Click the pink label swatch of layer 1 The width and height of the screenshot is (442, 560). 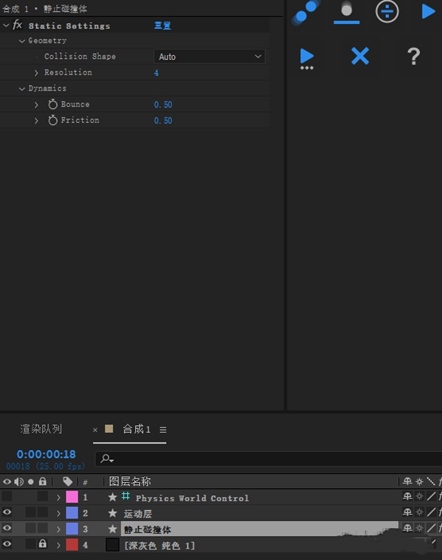coord(72,497)
